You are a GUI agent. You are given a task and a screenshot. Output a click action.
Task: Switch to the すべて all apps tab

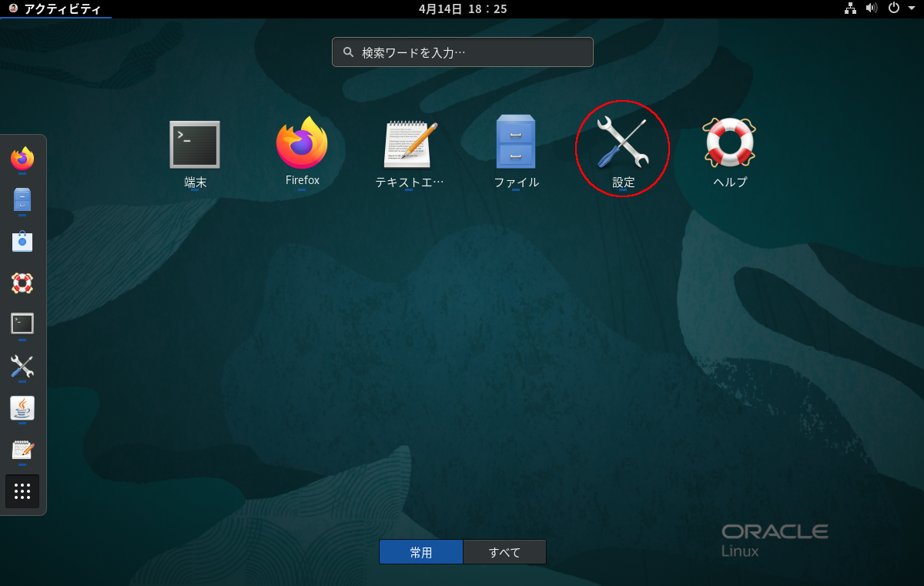click(504, 552)
